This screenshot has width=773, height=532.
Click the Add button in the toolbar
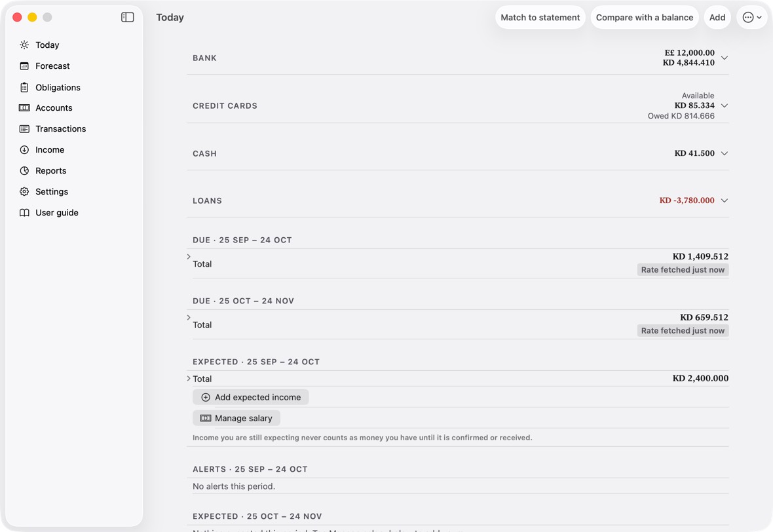click(x=717, y=17)
